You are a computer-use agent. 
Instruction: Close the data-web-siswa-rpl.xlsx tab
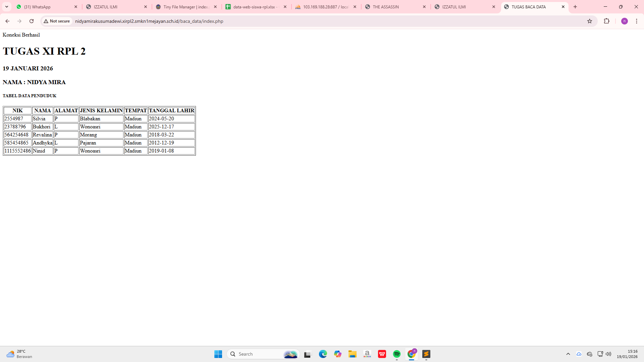pyautogui.click(x=285, y=7)
